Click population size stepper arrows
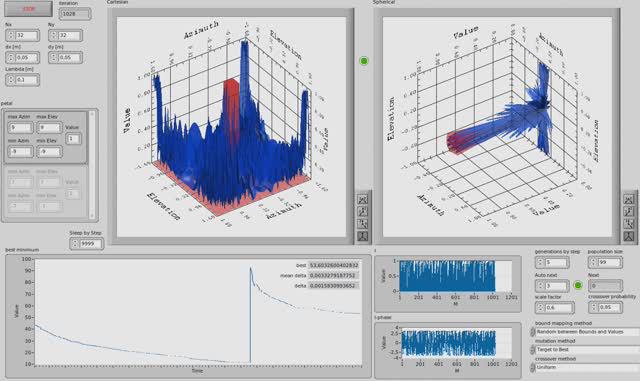The width and height of the screenshot is (640, 381). click(593, 263)
